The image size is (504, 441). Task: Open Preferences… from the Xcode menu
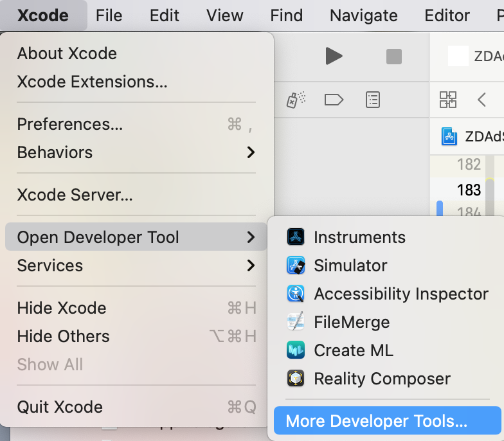click(x=136, y=124)
